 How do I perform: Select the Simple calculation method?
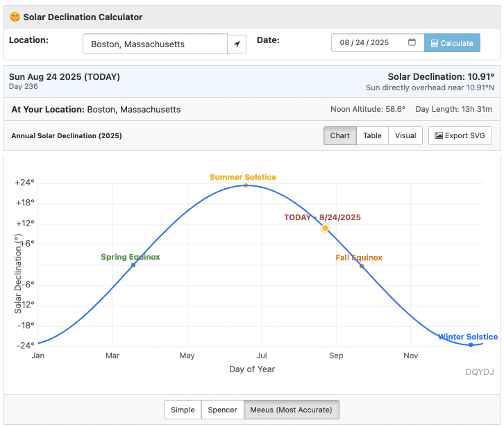183,410
